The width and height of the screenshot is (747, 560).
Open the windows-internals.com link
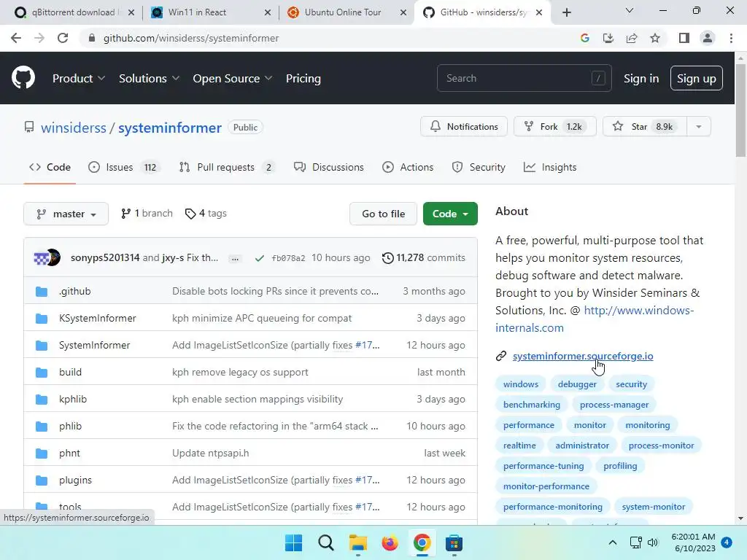(x=594, y=319)
